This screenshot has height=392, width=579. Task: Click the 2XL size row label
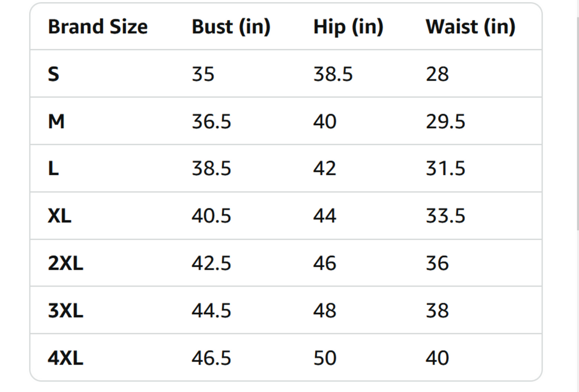[x=65, y=263]
